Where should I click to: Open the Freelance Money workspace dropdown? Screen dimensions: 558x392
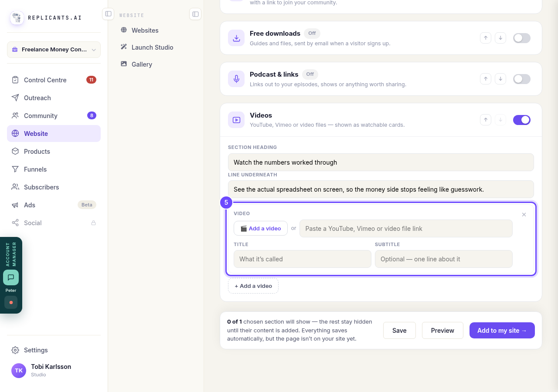click(x=54, y=50)
